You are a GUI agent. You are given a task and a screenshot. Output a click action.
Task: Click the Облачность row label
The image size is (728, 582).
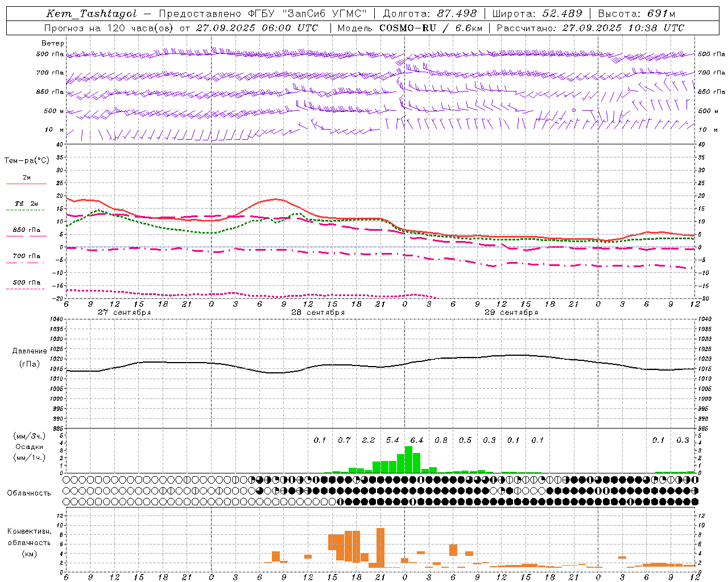click(x=29, y=493)
